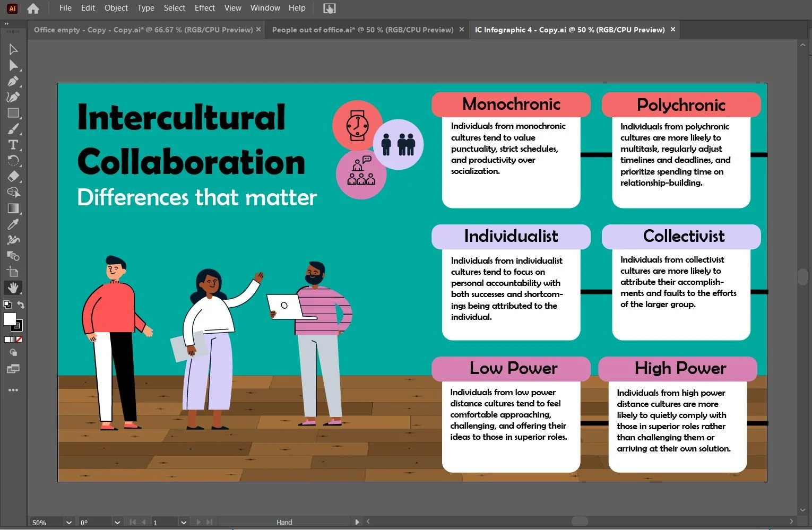Activate the Type tool
This screenshot has width=812, height=530.
pyautogui.click(x=13, y=145)
